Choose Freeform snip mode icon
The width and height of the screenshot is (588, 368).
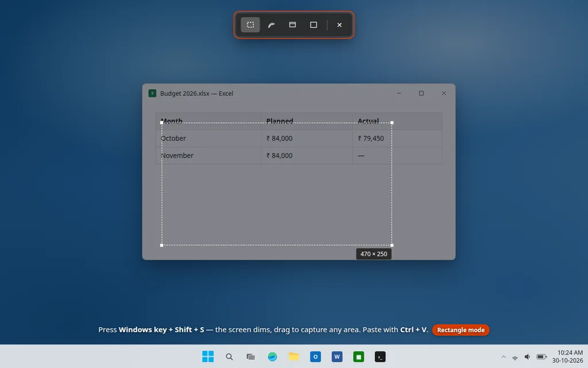271,25
